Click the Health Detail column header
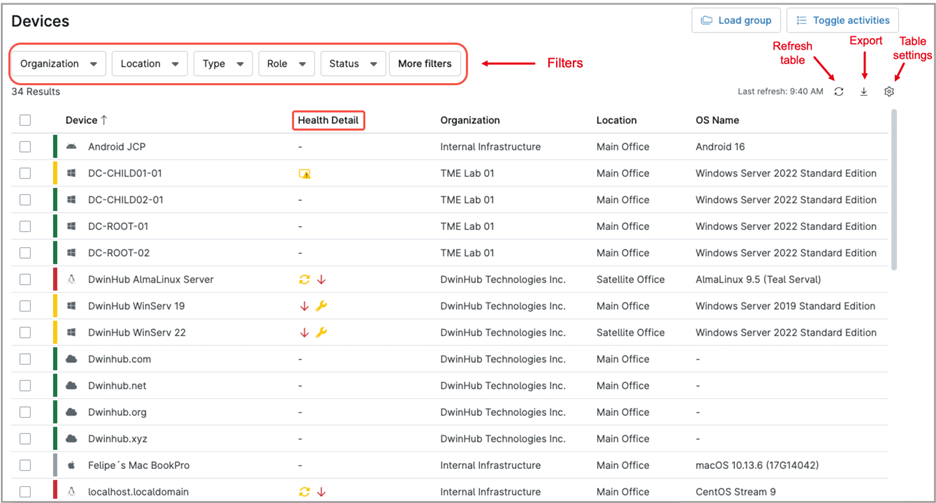Image resolution: width=936 pixels, height=503 pixels. (x=328, y=121)
